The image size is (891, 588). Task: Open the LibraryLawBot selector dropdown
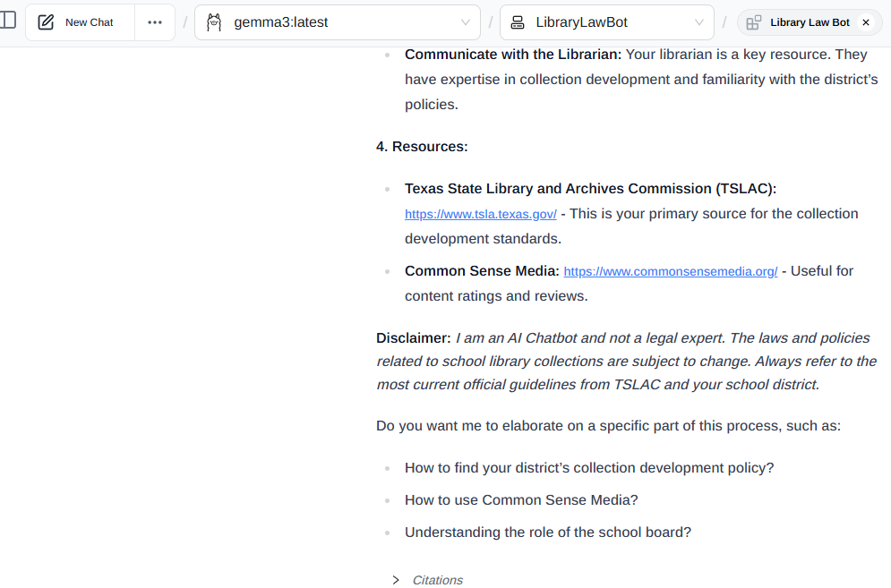[x=606, y=22]
